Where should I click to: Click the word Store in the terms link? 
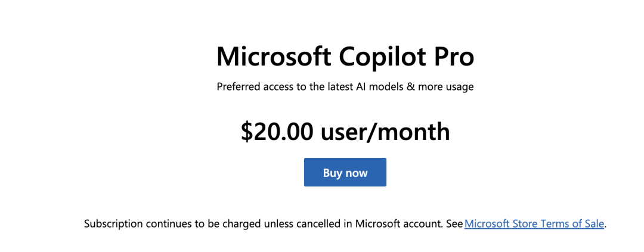click(x=525, y=224)
